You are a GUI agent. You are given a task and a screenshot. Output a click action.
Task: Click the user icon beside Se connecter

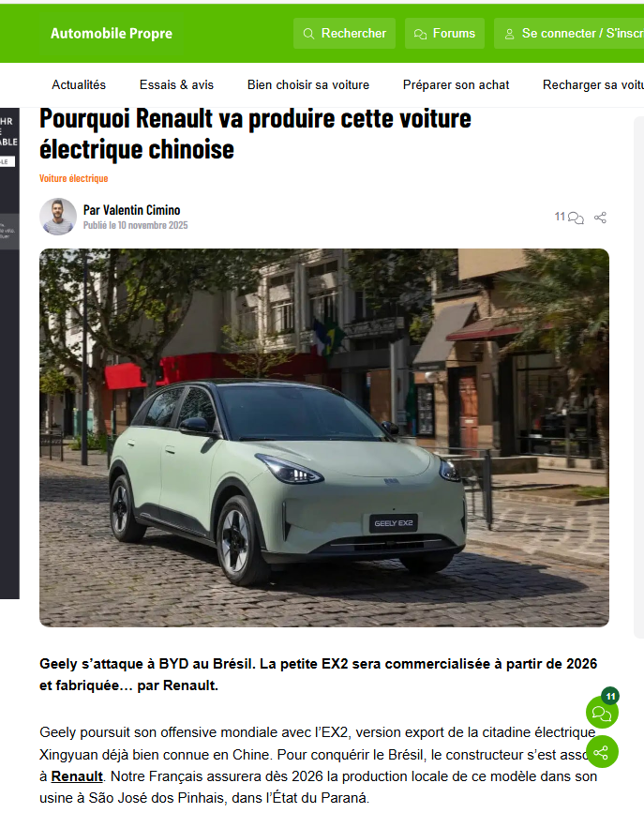(x=509, y=35)
